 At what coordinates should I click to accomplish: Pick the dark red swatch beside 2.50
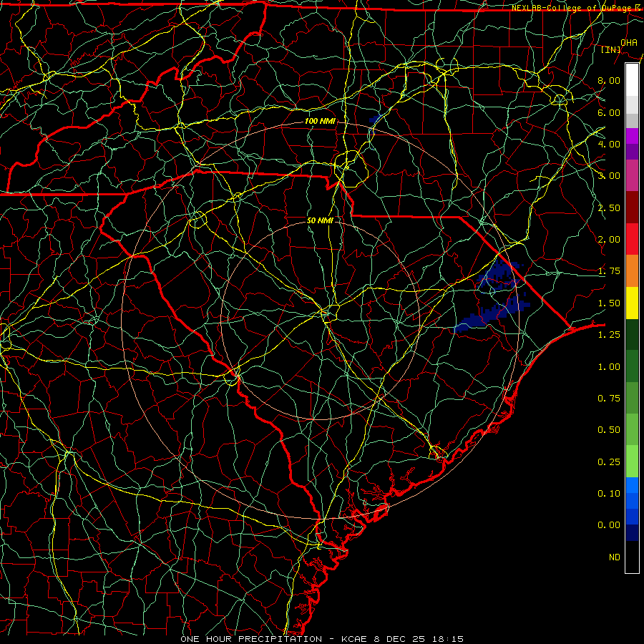(x=632, y=208)
